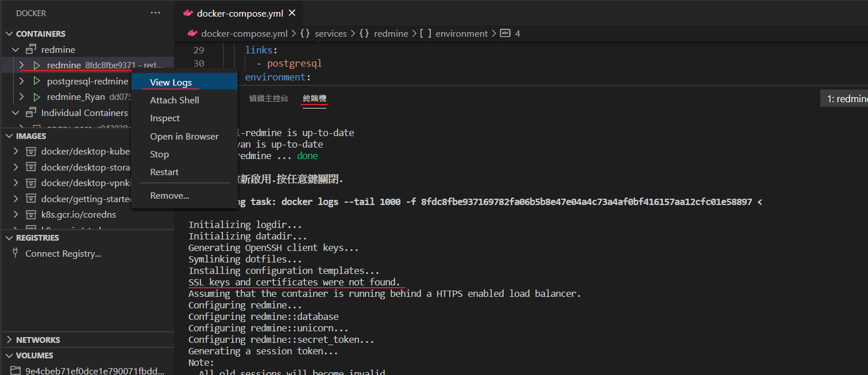
Task: Click the docker logs --tail 1000 task line
Action: click(x=499, y=202)
